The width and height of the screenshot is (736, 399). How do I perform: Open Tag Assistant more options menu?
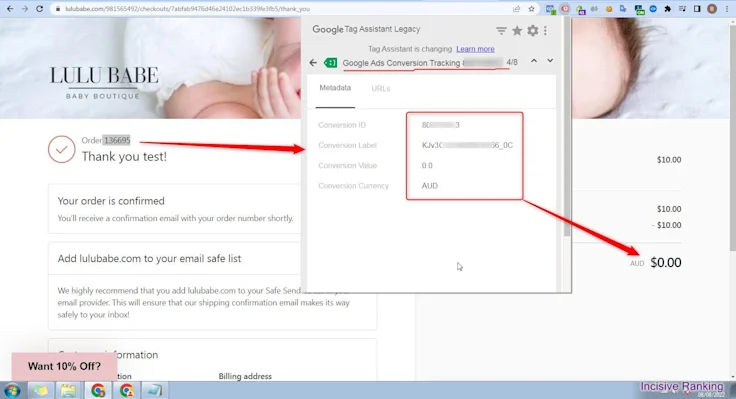[x=545, y=31]
